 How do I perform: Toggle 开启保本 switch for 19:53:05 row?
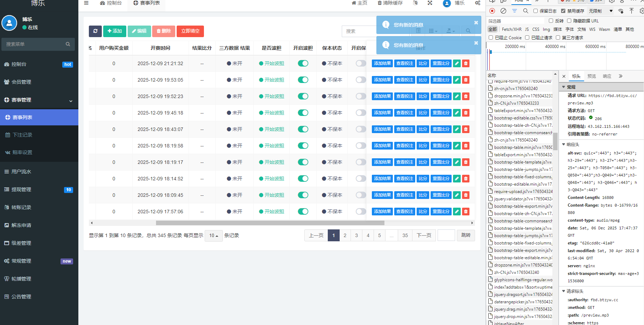(361, 80)
